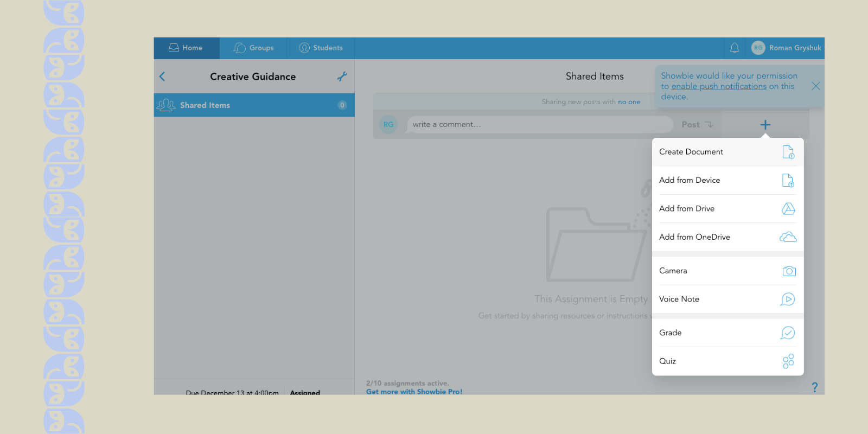This screenshot has width=868, height=434.
Task: Select the Quiz menu entry
Action: click(x=727, y=361)
